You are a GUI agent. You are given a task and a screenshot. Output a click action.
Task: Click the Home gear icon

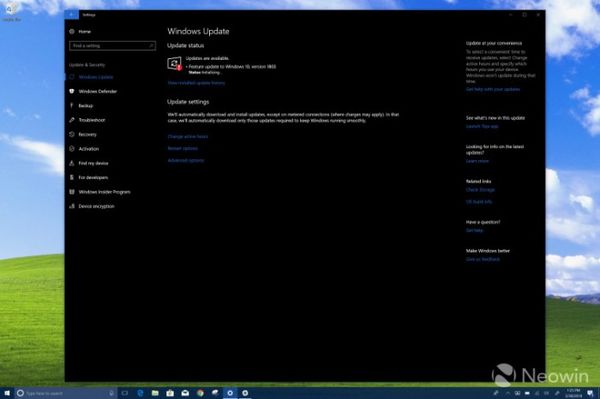(x=72, y=31)
